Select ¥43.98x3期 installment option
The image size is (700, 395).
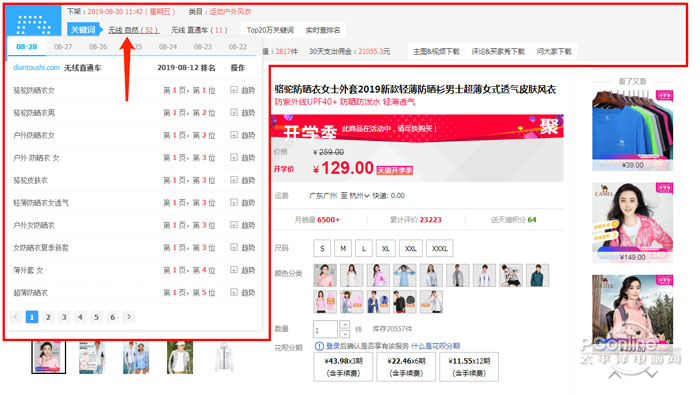tap(343, 367)
